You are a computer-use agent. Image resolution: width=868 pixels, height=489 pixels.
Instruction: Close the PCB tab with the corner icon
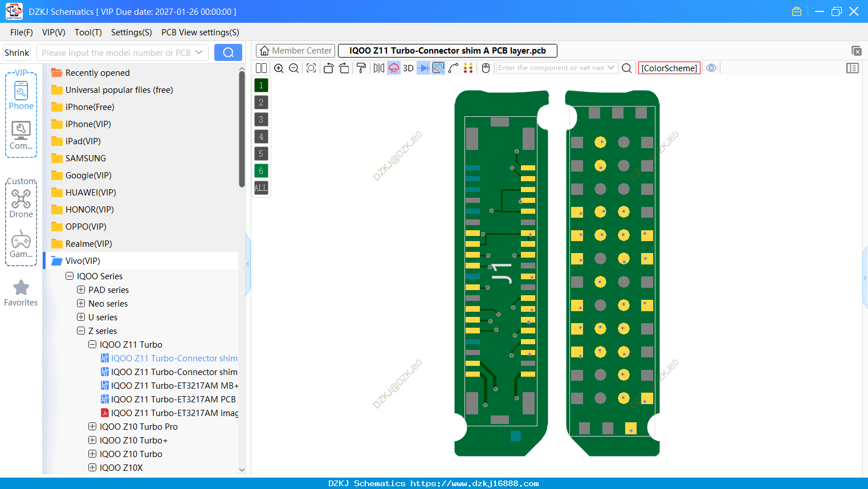point(856,51)
